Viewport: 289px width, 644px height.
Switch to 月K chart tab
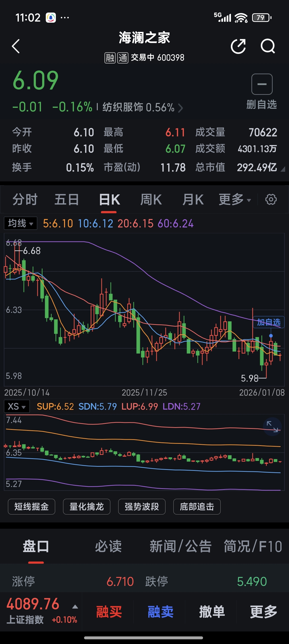click(193, 199)
